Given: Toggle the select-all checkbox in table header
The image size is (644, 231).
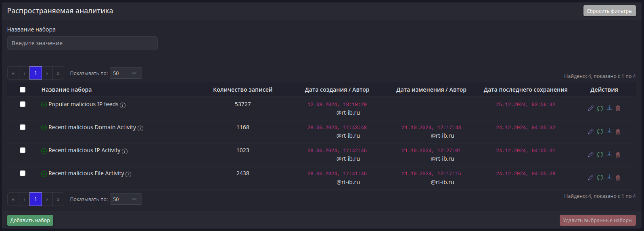Looking at the screenshot, I should pyautogui.click(x=23, y=90).
